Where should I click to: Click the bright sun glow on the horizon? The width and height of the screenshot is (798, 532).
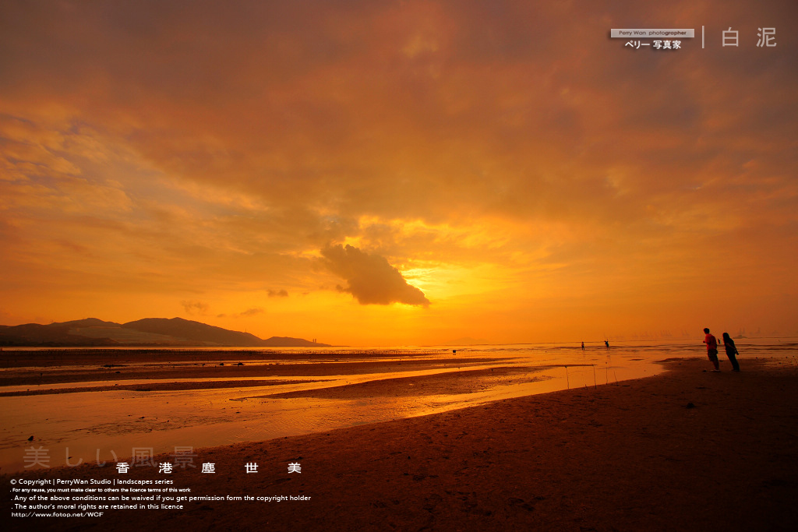(x=438, y=285)
